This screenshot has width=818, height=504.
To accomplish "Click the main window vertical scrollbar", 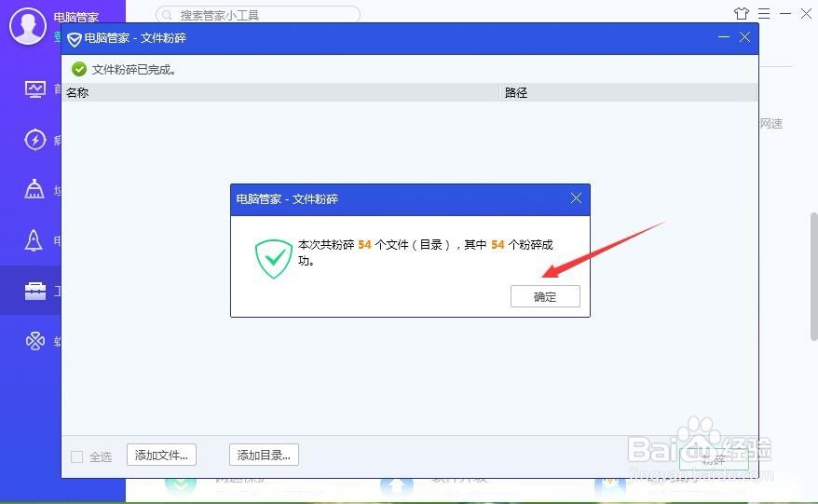I will [814, 276].
